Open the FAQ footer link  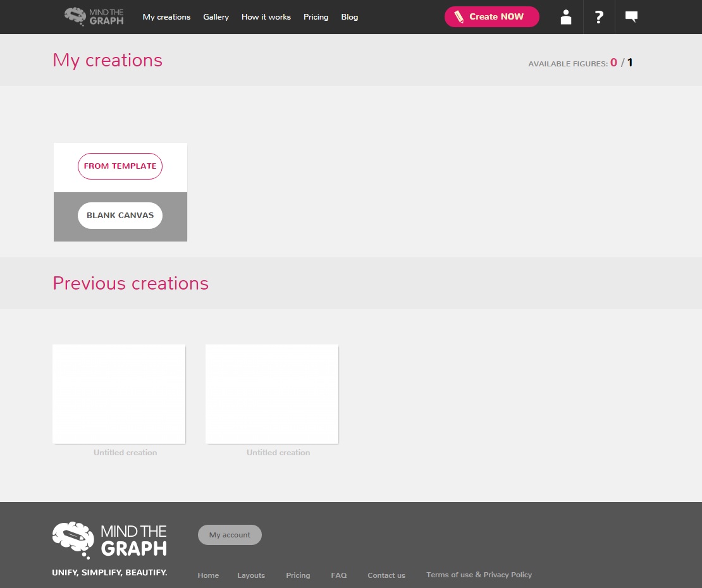339,575
